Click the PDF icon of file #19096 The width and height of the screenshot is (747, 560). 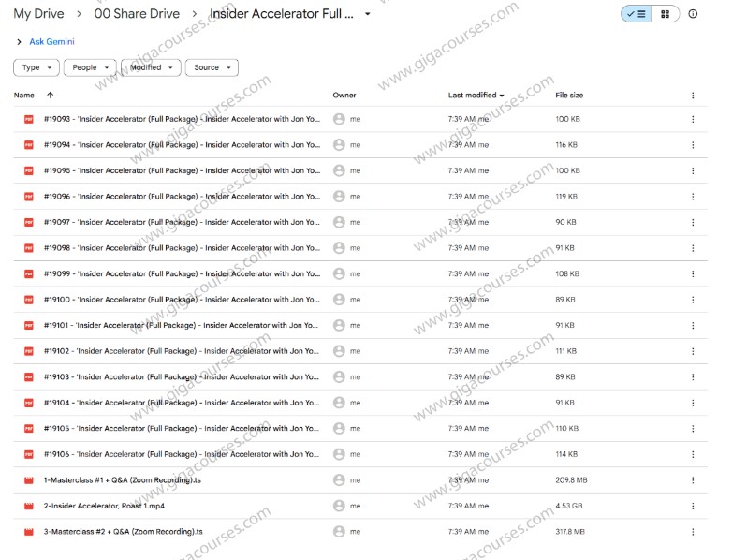pyautogui.click(x=28, y=197)
